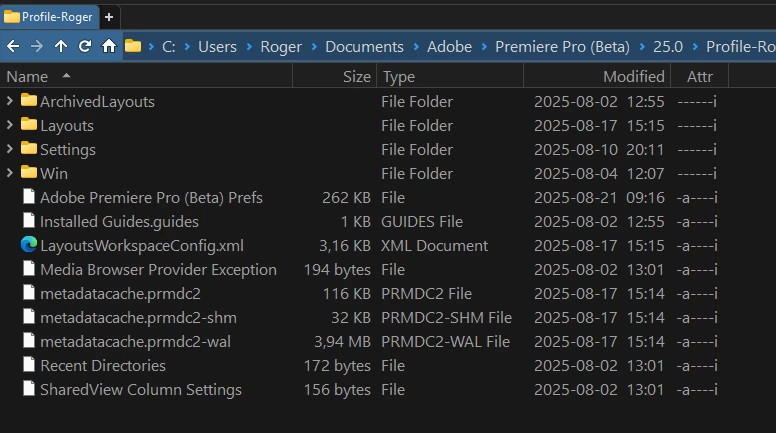The width and height of the screenshot is (776, 433).
Task: Open a new tab with the plus button
Action: point(109,17)
